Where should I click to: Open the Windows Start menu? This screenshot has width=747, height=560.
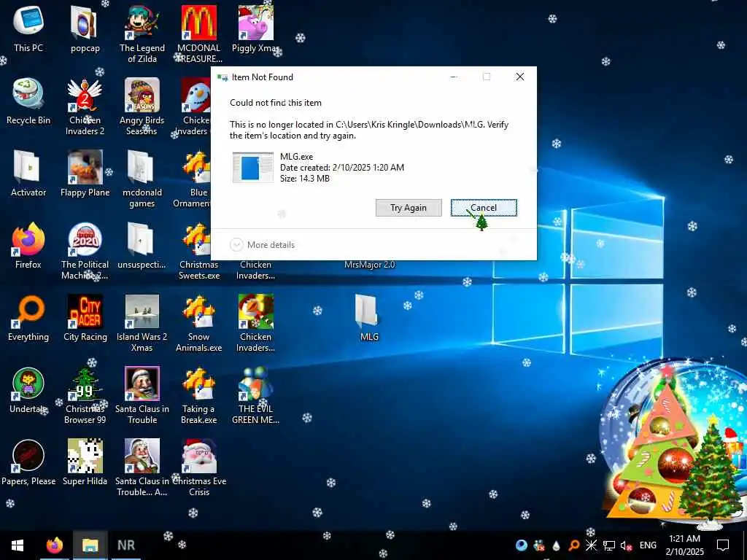pyautogui.click(x=18, y=545)
